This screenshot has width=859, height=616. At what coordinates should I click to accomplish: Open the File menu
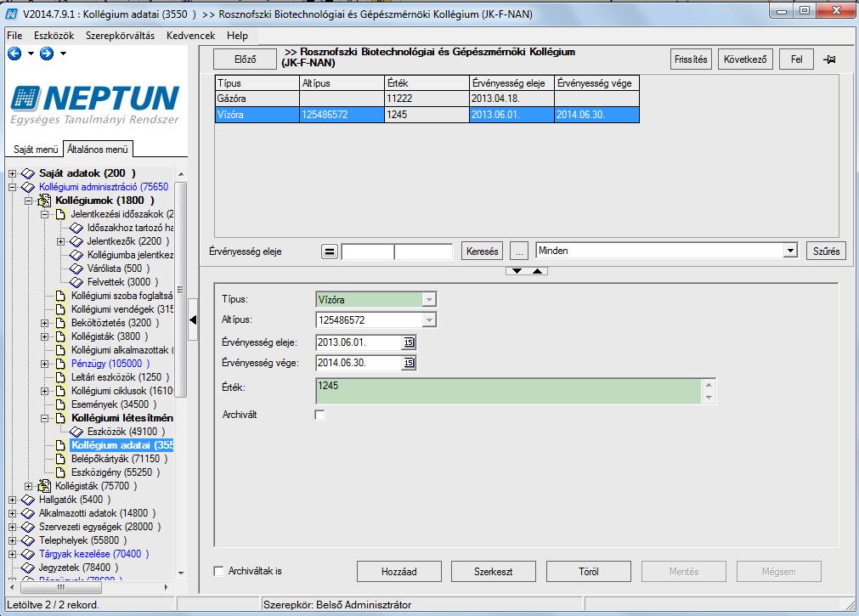(14, 36)
